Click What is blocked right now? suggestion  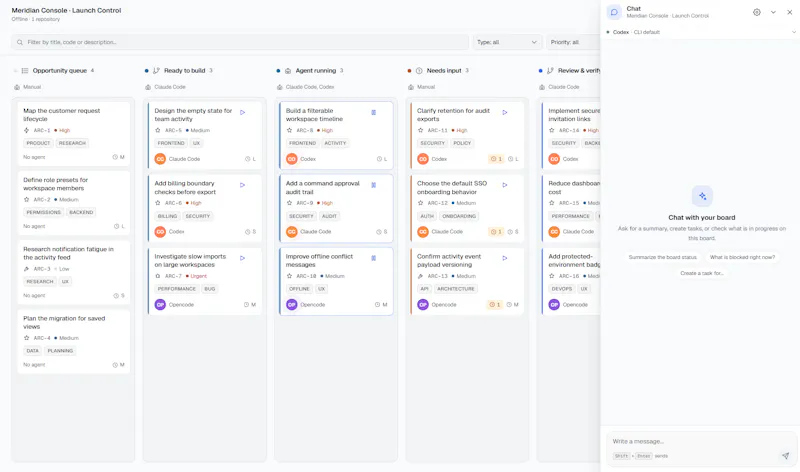742,257
